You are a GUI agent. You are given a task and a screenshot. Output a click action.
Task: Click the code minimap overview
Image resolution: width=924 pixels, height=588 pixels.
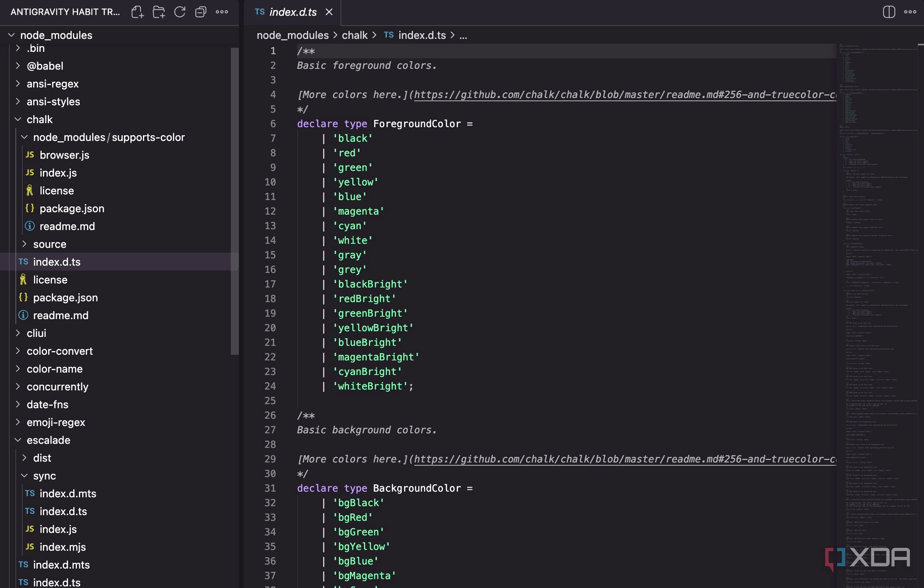[x=878, y=316]
